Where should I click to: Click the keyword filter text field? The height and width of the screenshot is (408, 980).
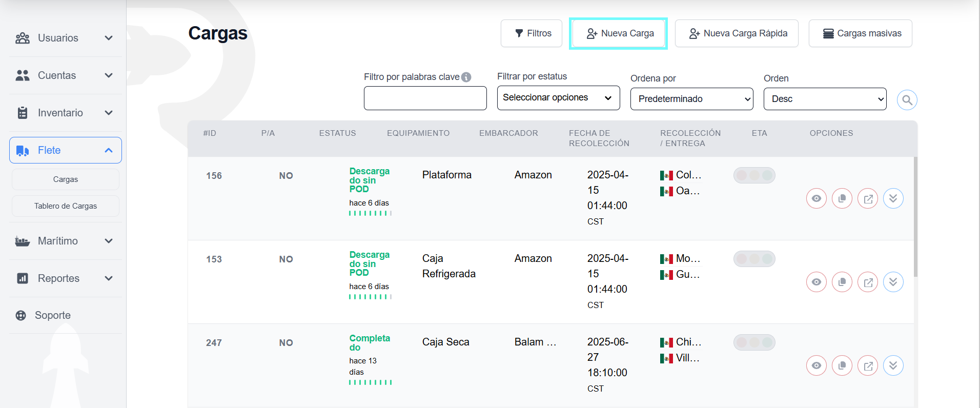click(x=425, y=98)
